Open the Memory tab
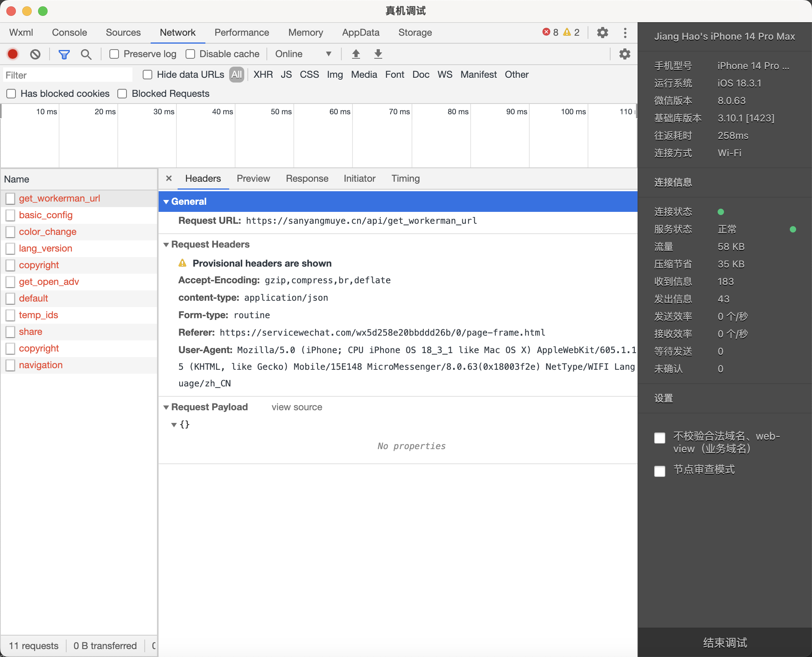Screen dimensions: 812x657 click(306, 33)
